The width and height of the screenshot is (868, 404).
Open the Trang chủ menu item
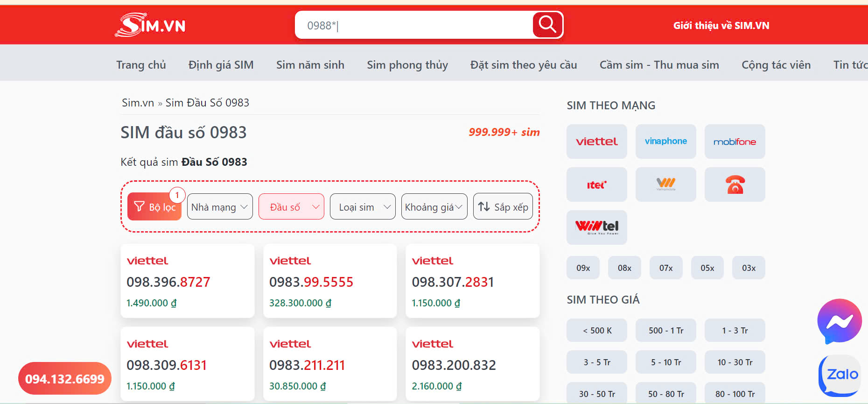tap(141, 65)
